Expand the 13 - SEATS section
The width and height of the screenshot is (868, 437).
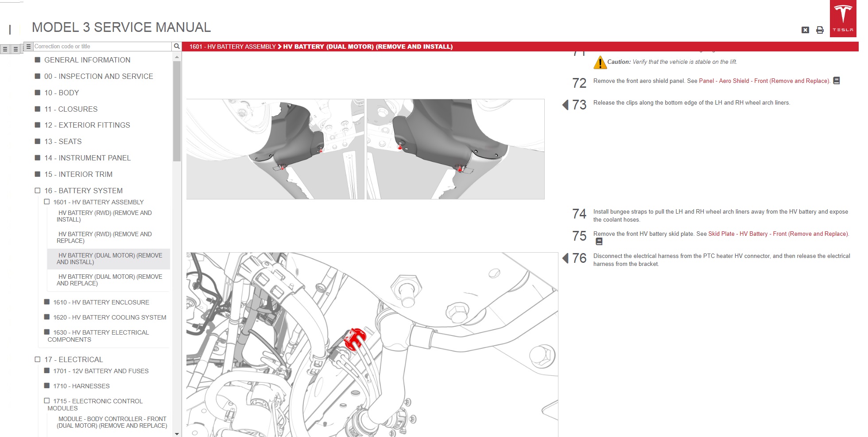tap(38, 141)
